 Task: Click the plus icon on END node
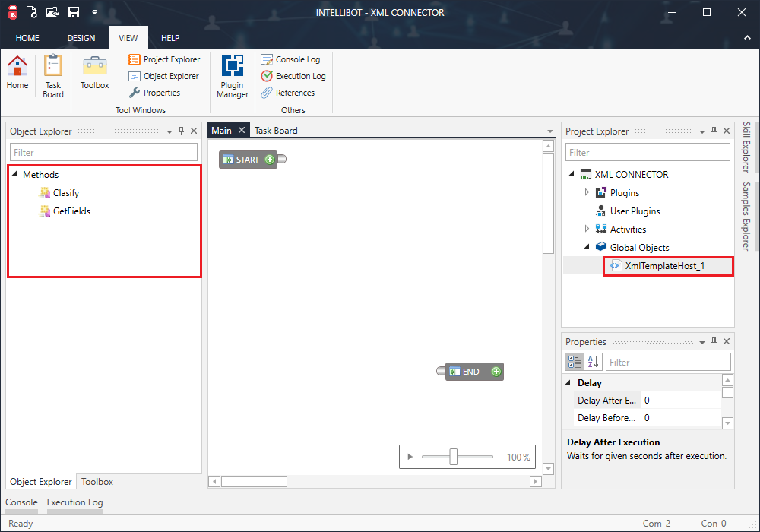point(496,372)
